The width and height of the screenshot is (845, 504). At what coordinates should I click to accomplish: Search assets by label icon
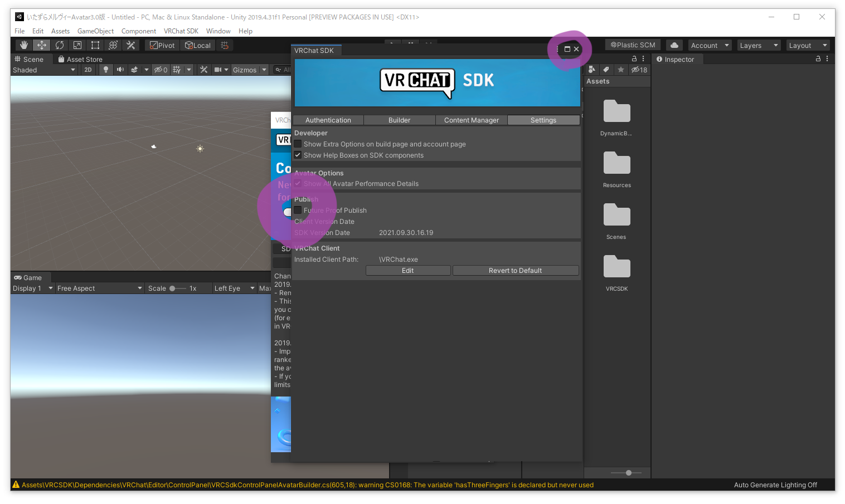coord(606,70)
